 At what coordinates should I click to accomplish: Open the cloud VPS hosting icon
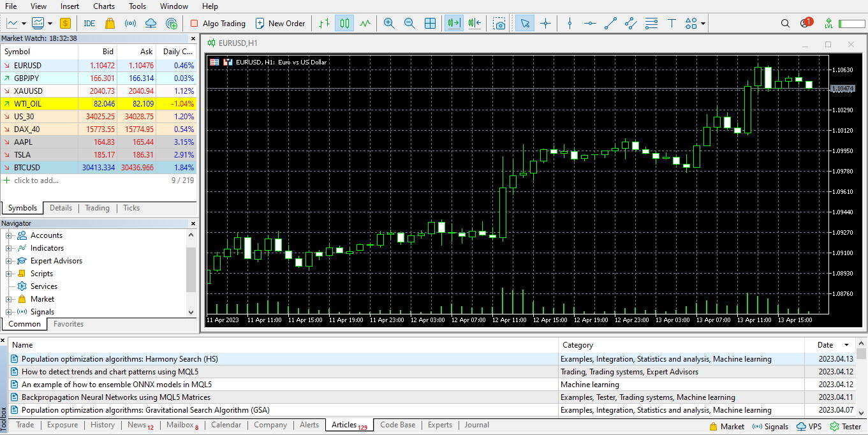pos(151,23)
